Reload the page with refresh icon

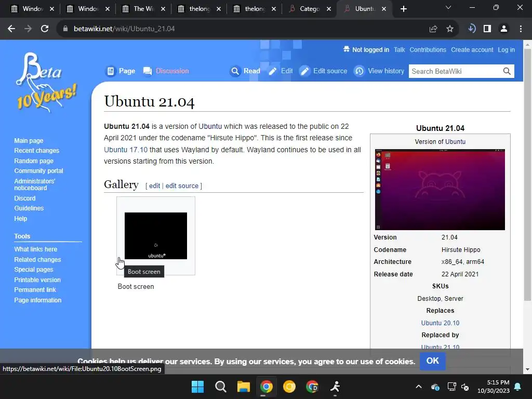[x=45, y=29]
